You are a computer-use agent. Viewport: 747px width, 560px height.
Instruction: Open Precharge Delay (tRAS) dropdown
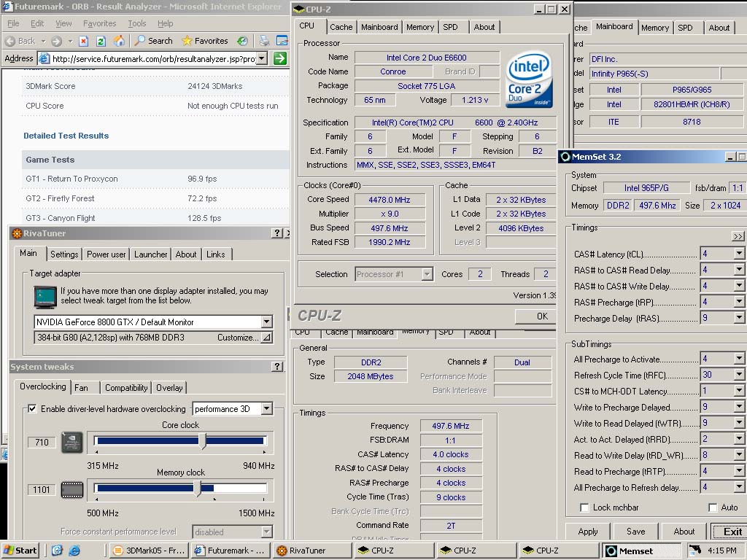738,318
